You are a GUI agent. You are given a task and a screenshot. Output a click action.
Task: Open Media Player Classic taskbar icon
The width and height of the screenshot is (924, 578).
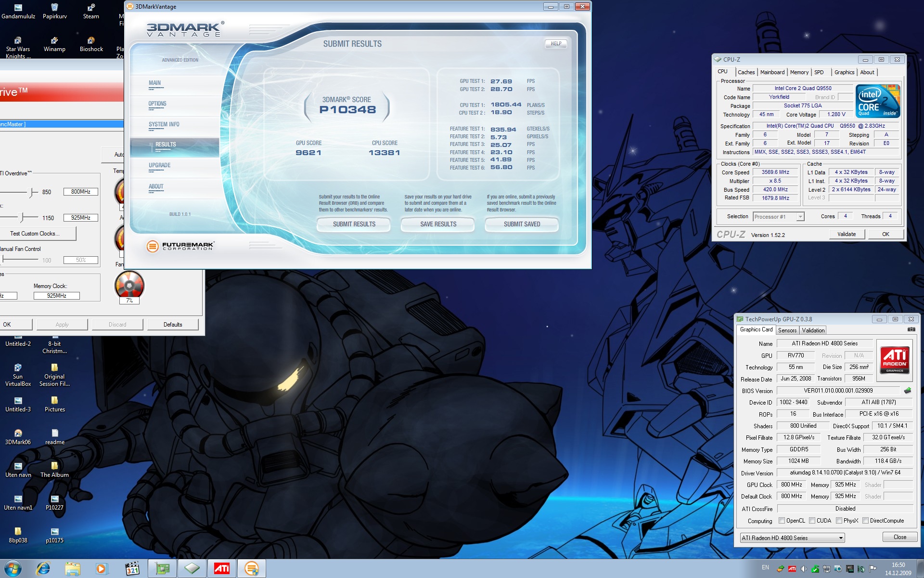pyautogui.click(x=132, y=569)
